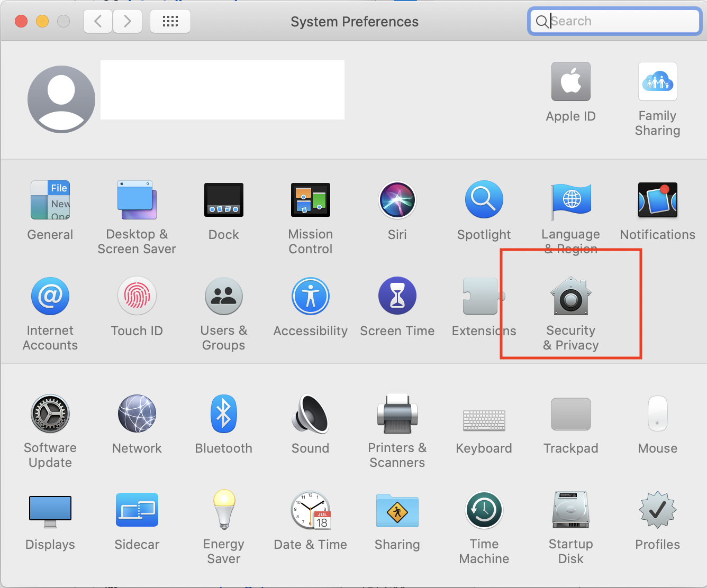Close the System Preferences window
Screen dimensions: 707x588
[x=21, y=21]
